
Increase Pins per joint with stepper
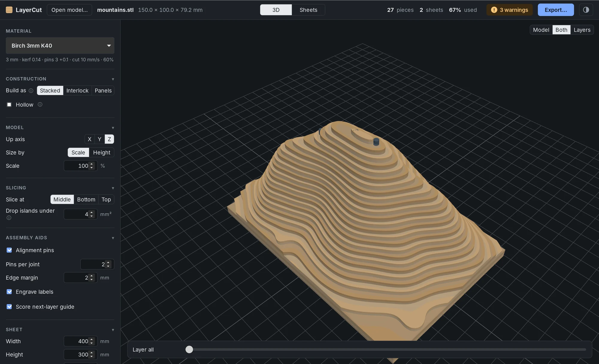pyautogui.click(x=108, y=263)
